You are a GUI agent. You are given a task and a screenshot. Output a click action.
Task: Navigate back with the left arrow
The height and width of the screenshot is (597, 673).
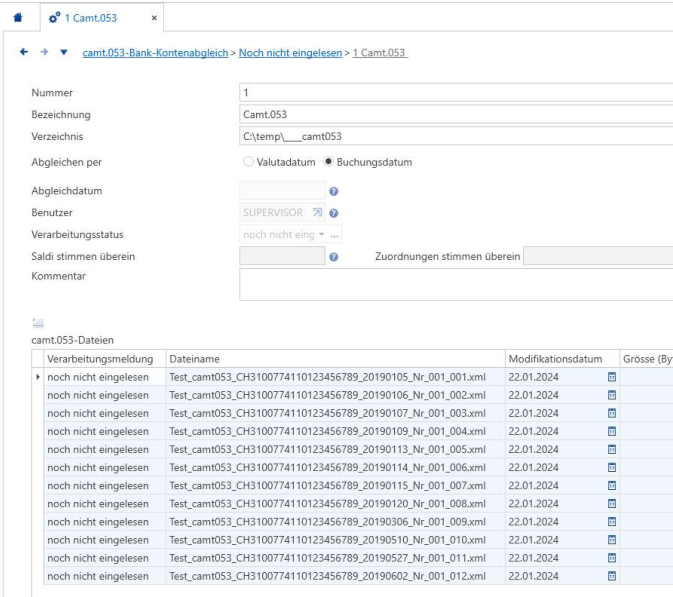(24, 52)
